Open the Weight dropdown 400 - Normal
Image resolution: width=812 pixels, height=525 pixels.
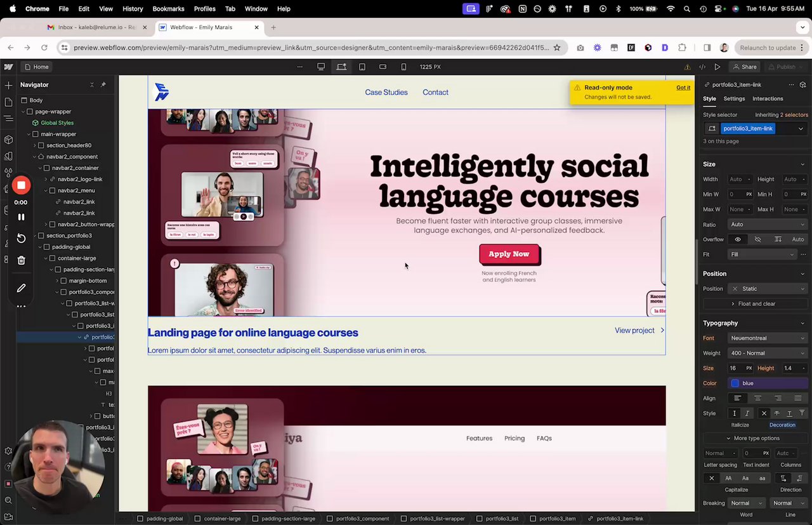[767, 353]
